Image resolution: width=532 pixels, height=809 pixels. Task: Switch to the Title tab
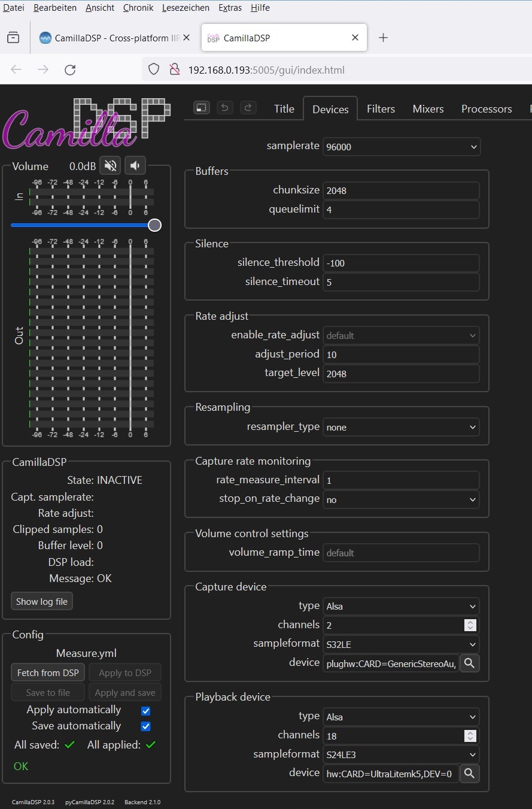284,109
